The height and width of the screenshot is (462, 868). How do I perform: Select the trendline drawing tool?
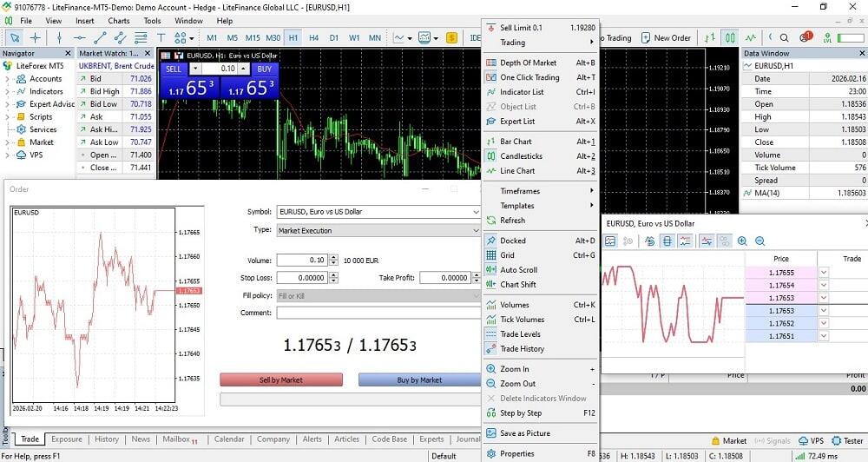coord(100,37)
